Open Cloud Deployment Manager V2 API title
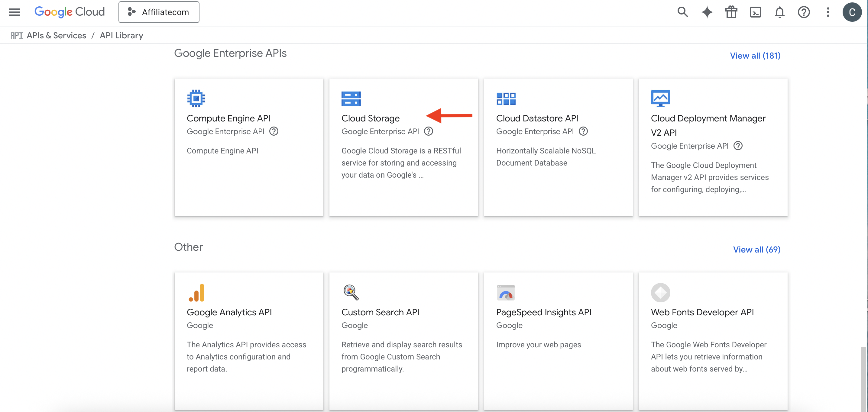868x412 pixels. click(708, 125)
